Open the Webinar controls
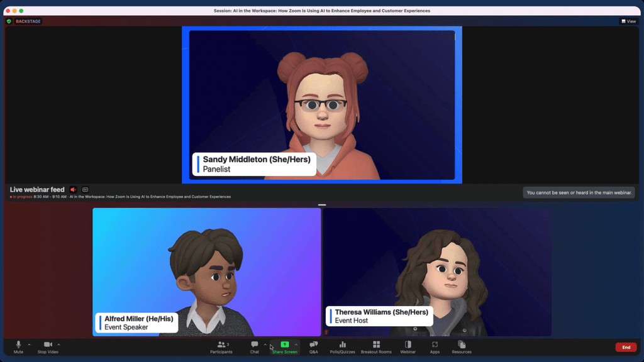644x362 pixels. pos(408,347)
